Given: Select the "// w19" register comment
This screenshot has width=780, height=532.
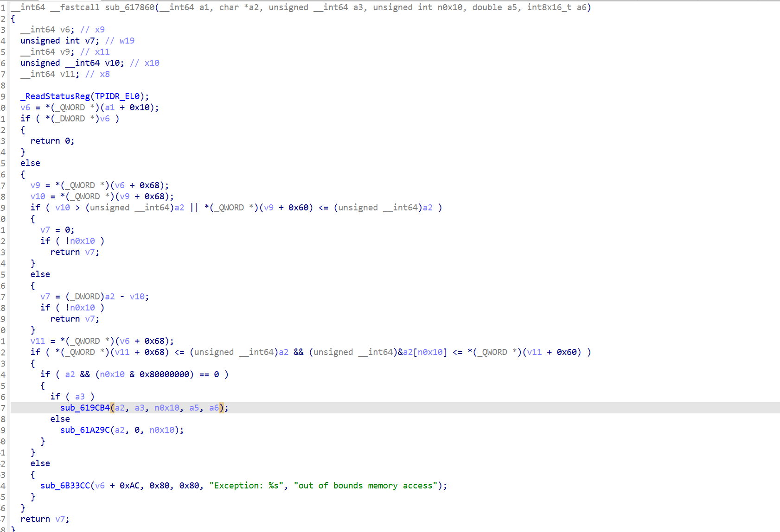Looking at the screenshot, I should pos(120,41).
